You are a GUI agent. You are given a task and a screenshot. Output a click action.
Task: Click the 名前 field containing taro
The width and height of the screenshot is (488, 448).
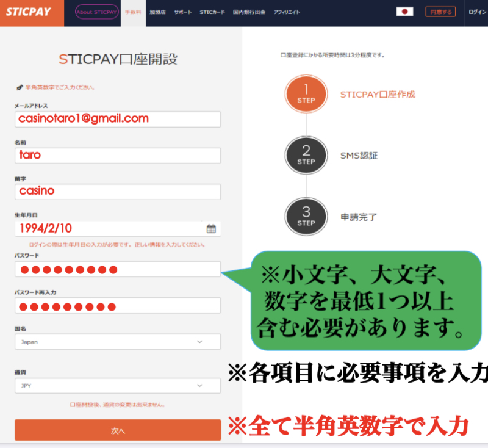(118, 156)
